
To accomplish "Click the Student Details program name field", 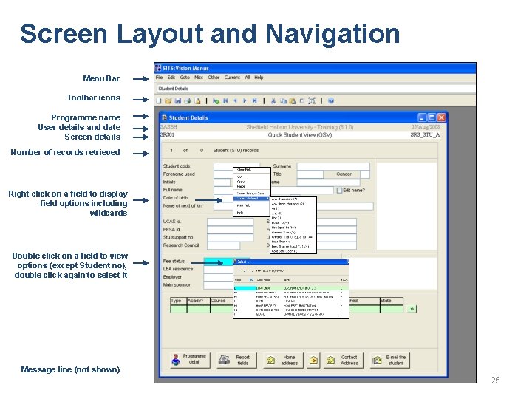I will click(x=316, y=89).
